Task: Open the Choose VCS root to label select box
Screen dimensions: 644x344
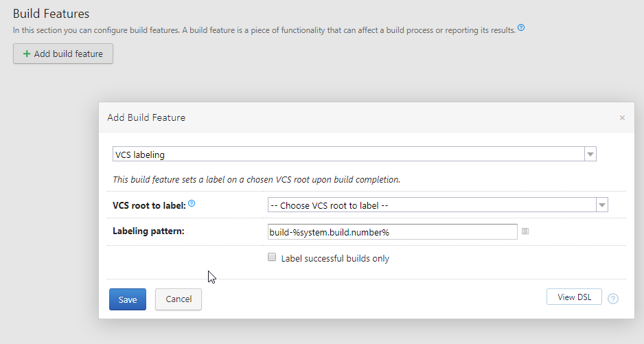Action: (431, 205)
